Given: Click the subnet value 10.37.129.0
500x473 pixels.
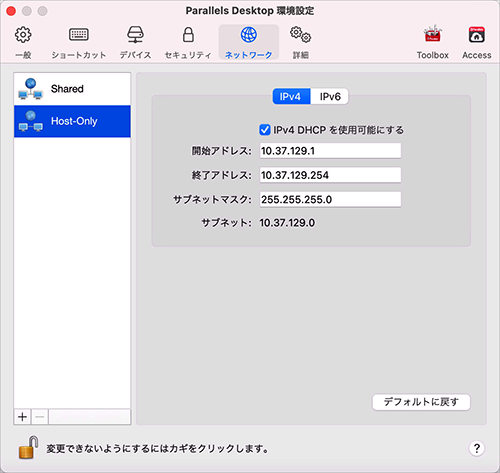Looking at the screenshot, I should (x=287, y=223).
